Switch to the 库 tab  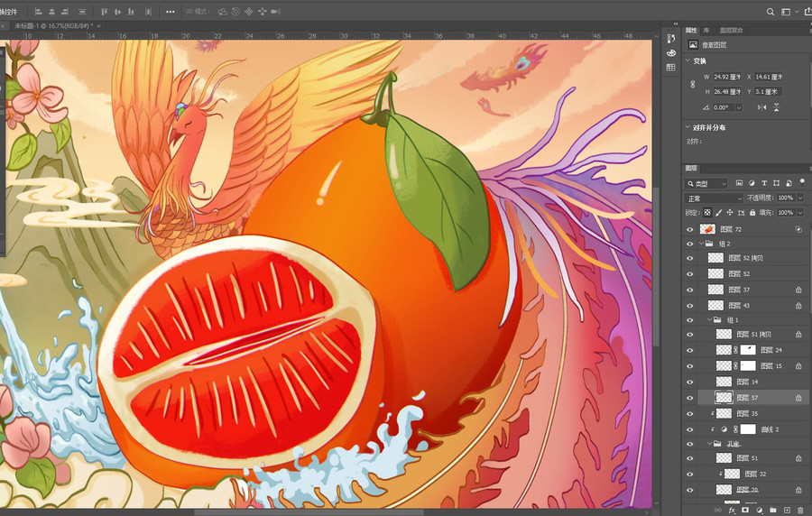[706, 31]
